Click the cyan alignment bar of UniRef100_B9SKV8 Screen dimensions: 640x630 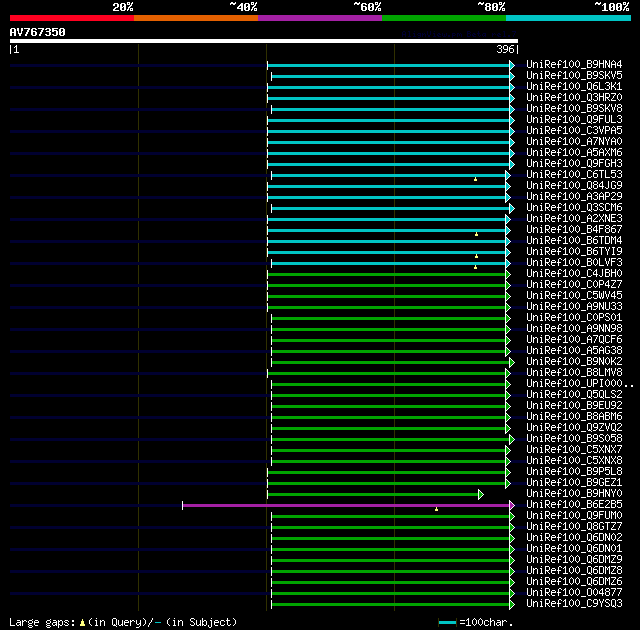click(x=390, y=109)
